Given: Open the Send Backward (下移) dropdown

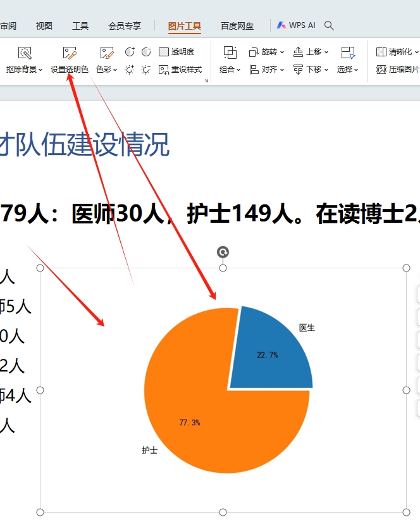Looking at the screenshot, I should pyautogui.click(x=326, y=70).
